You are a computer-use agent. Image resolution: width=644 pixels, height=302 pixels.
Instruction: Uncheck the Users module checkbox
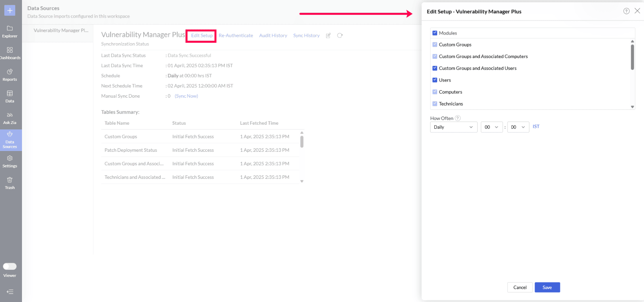click(x=435, y=80)
